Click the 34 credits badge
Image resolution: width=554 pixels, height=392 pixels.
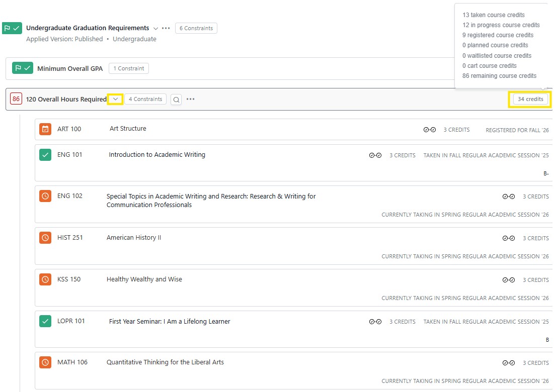click(530, 99)
